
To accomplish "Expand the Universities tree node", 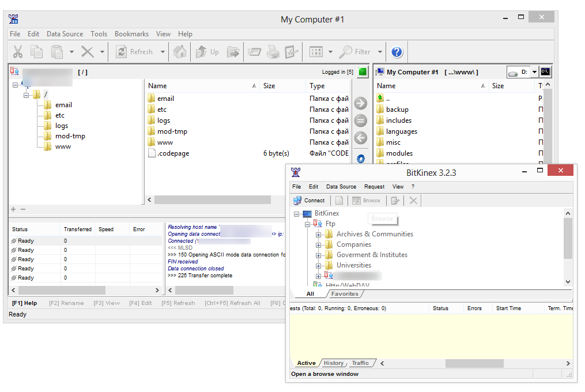I will (x=318, y=266).
